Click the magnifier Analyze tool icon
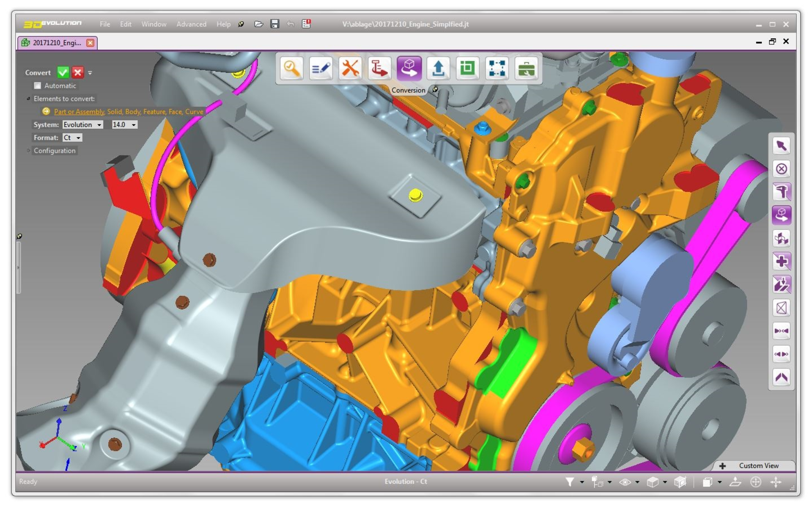 [x=291, y=69]
